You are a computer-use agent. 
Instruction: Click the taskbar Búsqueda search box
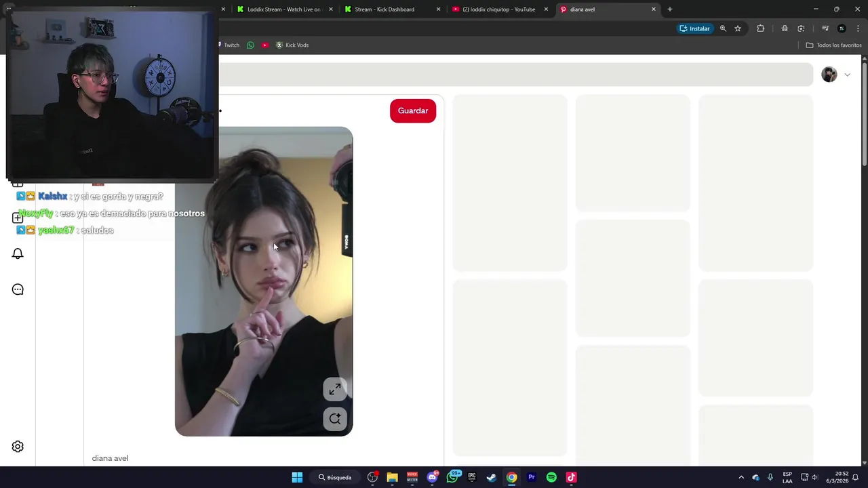pyautogui.click(x=336, y=477)
